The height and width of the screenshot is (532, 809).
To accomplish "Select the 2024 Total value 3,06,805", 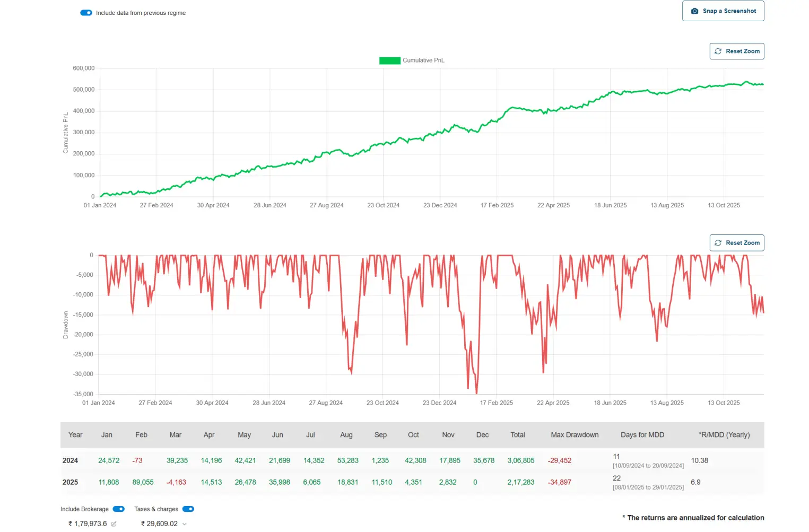I will tap(520, 460).
